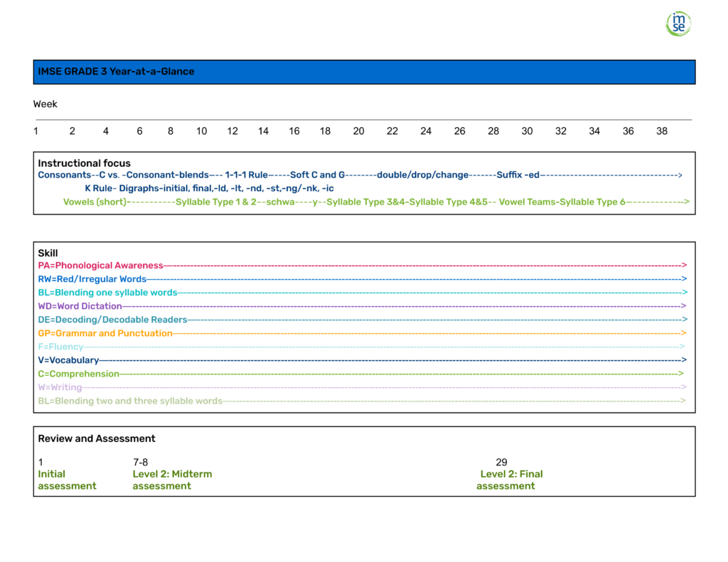Select the 'W=Writing' skill row
This screenshot has height=562, width=728.
[x=59, y=387]
